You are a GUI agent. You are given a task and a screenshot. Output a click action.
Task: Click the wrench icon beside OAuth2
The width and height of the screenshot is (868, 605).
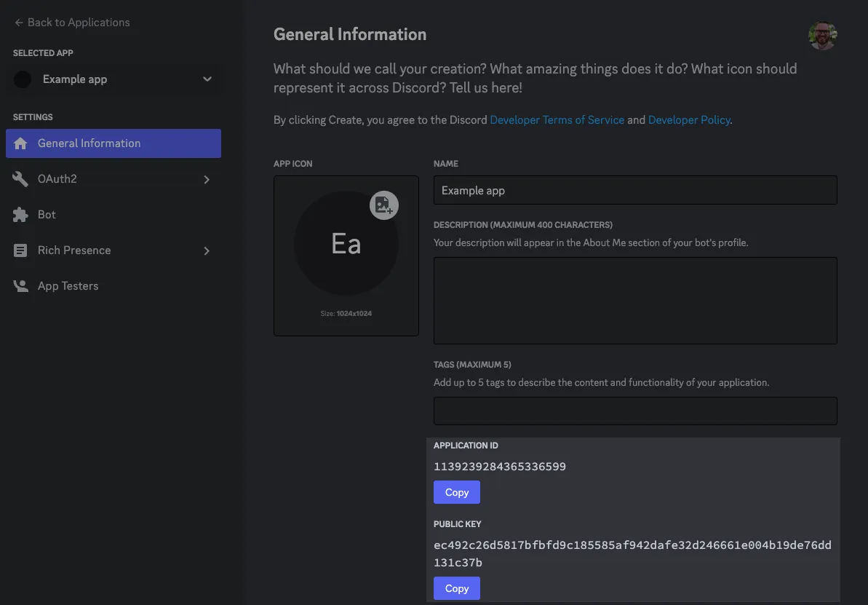click(20, 179)
